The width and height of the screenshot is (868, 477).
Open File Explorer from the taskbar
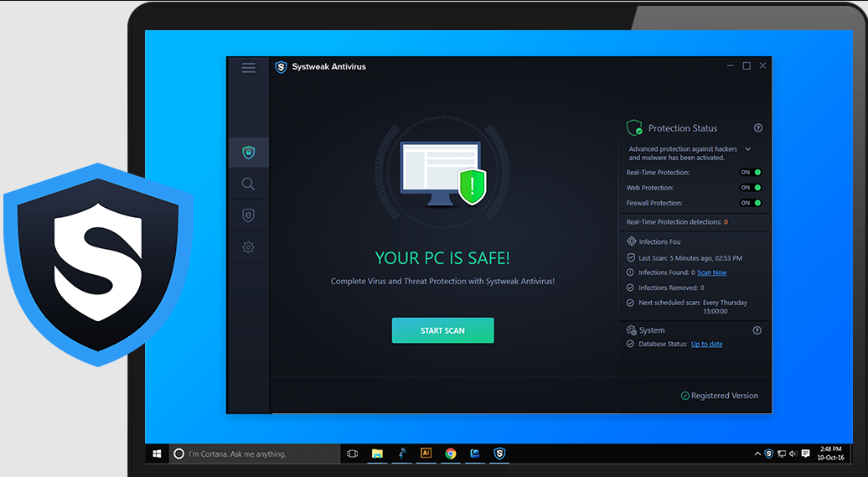coord(377,454)
